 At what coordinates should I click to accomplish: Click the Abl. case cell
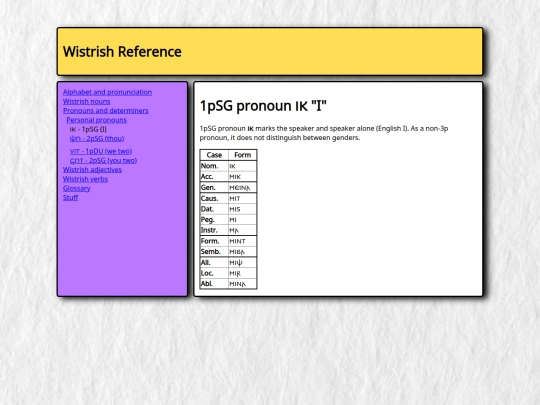214,284
